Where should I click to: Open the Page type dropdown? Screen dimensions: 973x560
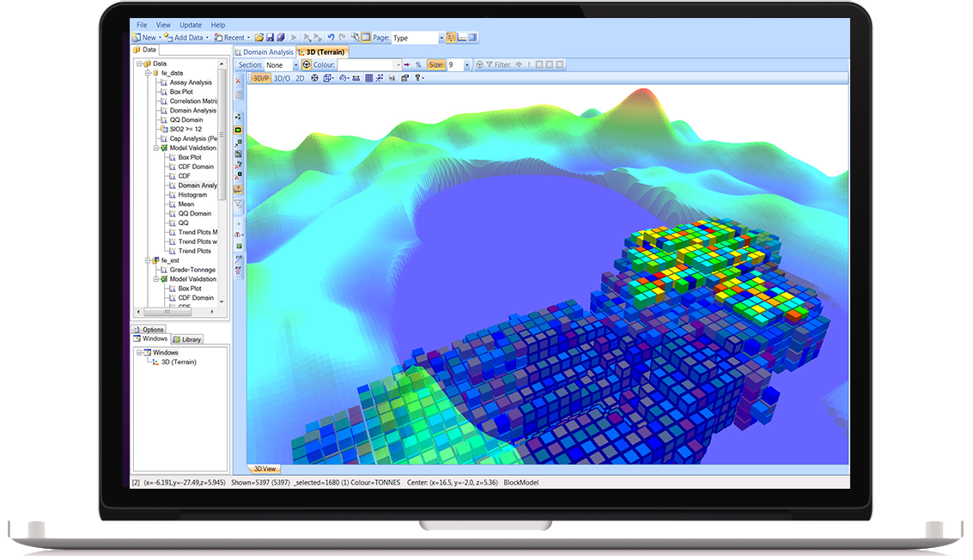point(441,38)
